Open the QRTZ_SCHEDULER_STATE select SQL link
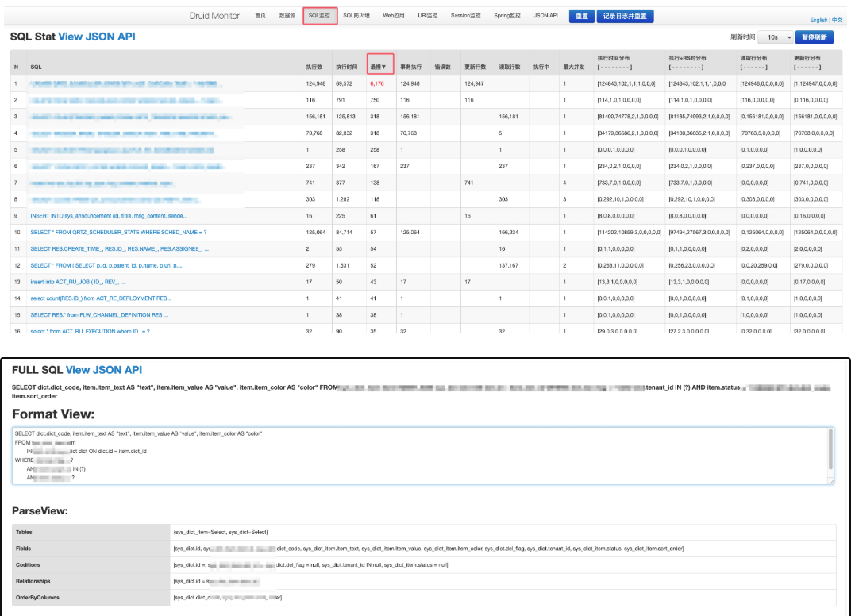This screenshot has height=616, width=855. [x=118, y=232]
